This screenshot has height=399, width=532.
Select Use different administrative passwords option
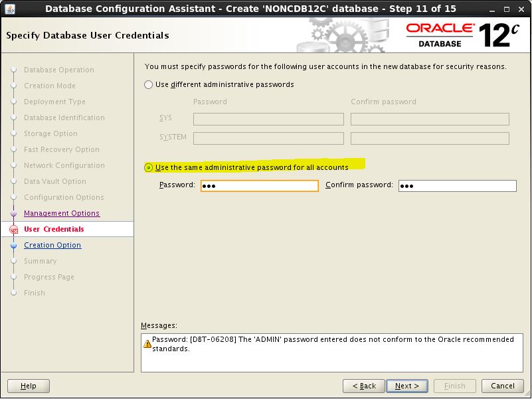(x=148, y=85)
